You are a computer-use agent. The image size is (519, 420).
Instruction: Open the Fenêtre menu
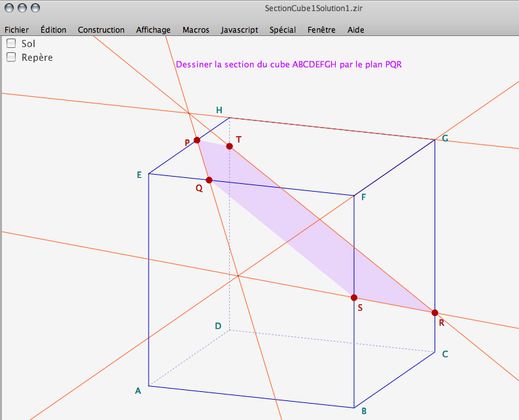click(x=321, y=29)
